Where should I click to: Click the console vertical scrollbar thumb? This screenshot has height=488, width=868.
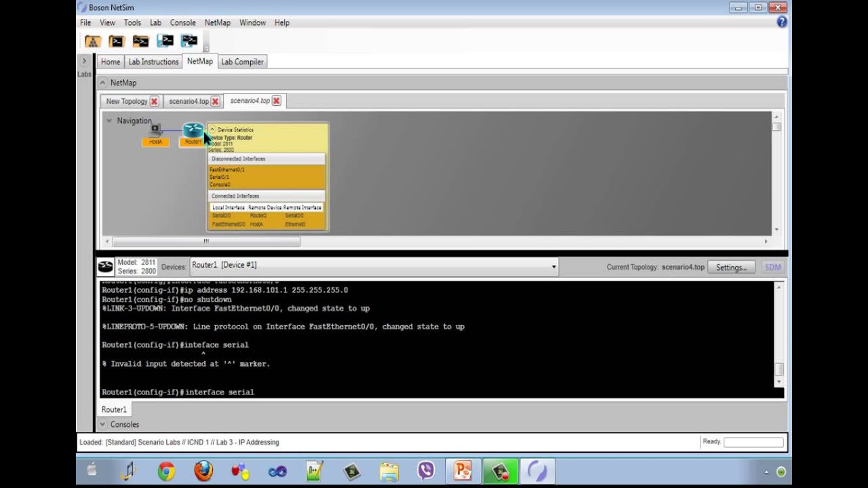point(779,369)
